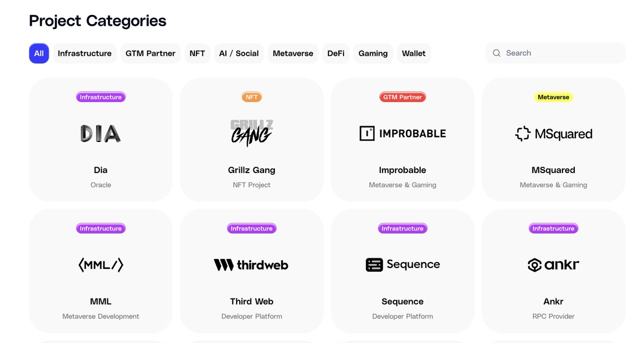The width and height of the screenshot is (644, 343).
Task: Click the MML logo
Action: (101, 265)
